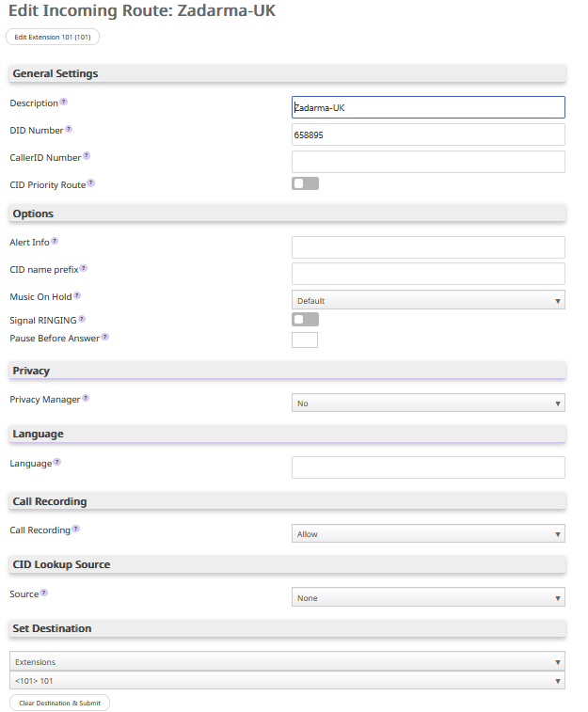This screenshot has width=588, height=712.
Task: Focus the Description field containing Zadarma-UK
Action: click(x=428, y=107)
